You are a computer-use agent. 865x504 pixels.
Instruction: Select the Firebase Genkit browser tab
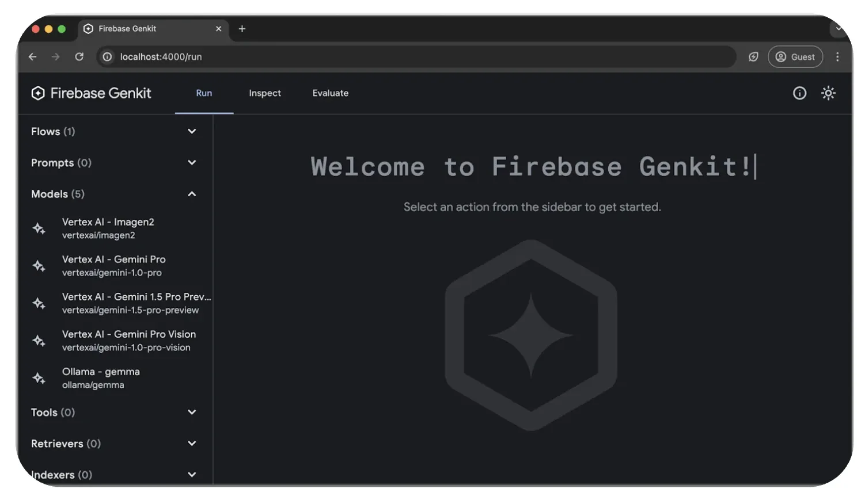point(153,29)
